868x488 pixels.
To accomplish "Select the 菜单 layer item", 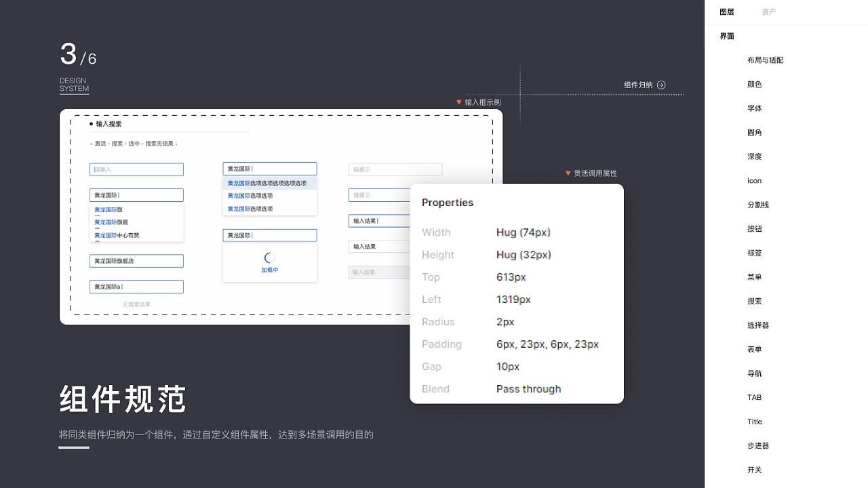I will pyautogui.click(x=754, y=277).
